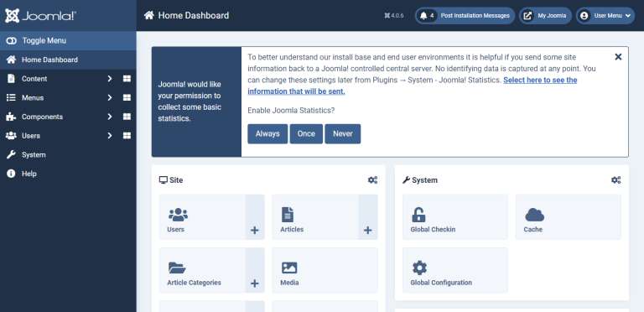The image size is (644, 312).
Task: Choose Once for Joomla Statistics
Action: coord(306,134)
